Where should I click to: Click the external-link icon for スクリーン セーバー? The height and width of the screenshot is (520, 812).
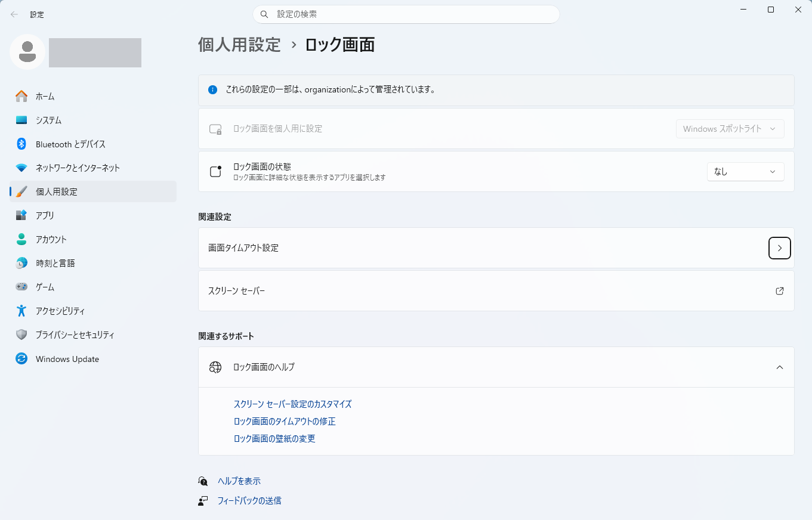(x=780, y=291)
